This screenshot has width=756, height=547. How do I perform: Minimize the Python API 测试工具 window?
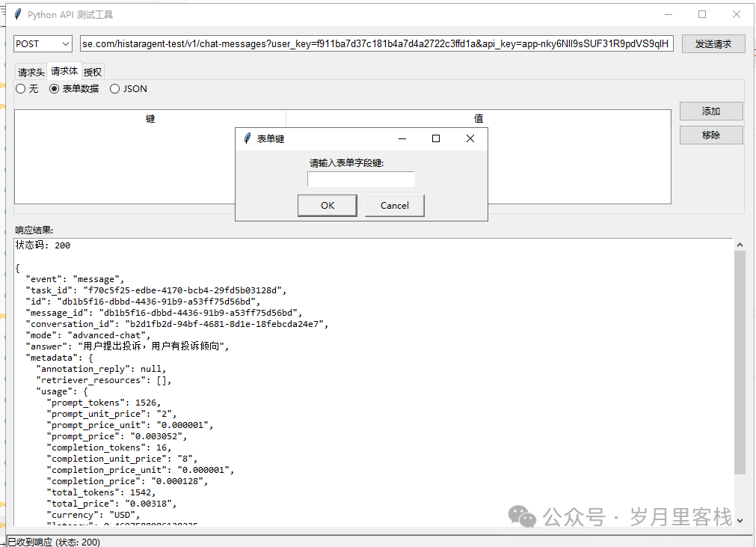[x=669, y=14]
